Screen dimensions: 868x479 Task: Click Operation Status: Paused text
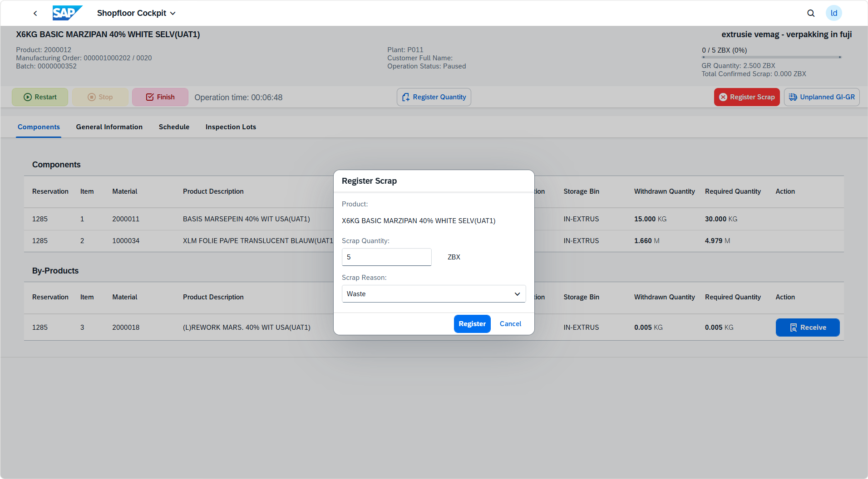coord(427,66)
